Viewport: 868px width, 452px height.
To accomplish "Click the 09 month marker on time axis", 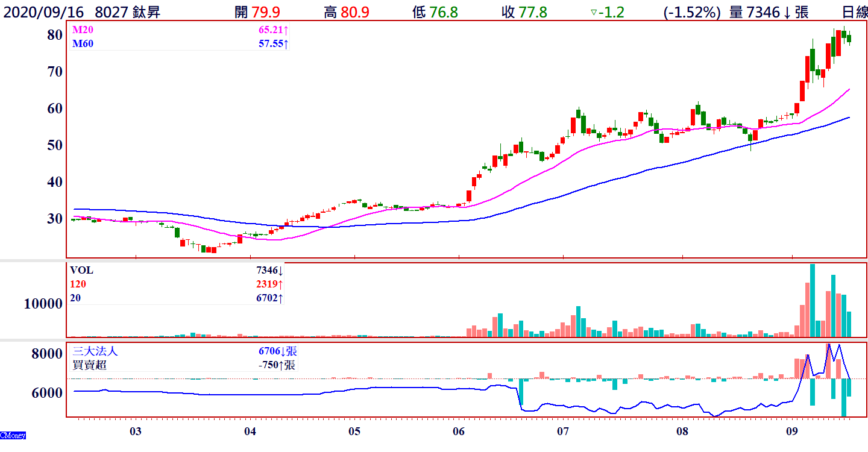I will [x=792, y=432].
